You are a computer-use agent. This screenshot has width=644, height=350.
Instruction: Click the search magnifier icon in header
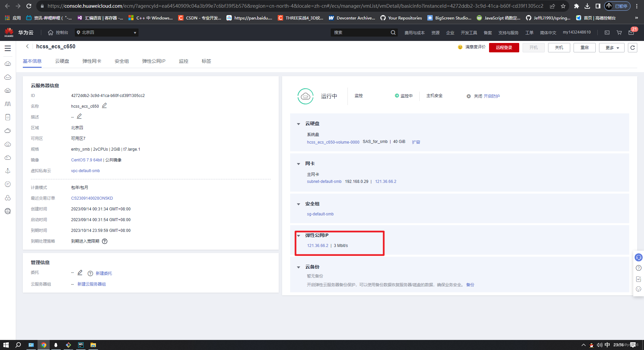[393, 33]
